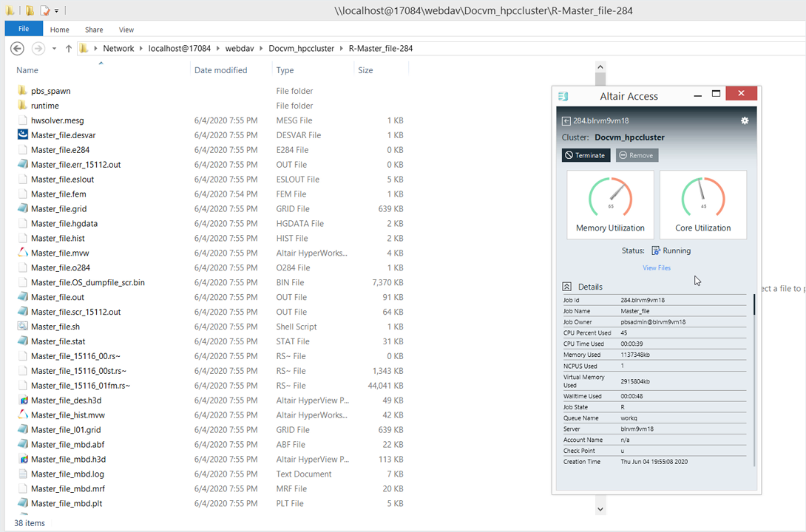Click the Core Utilization gauge
The height and width of the screenshot is (532, 806).
click(702, 205)
